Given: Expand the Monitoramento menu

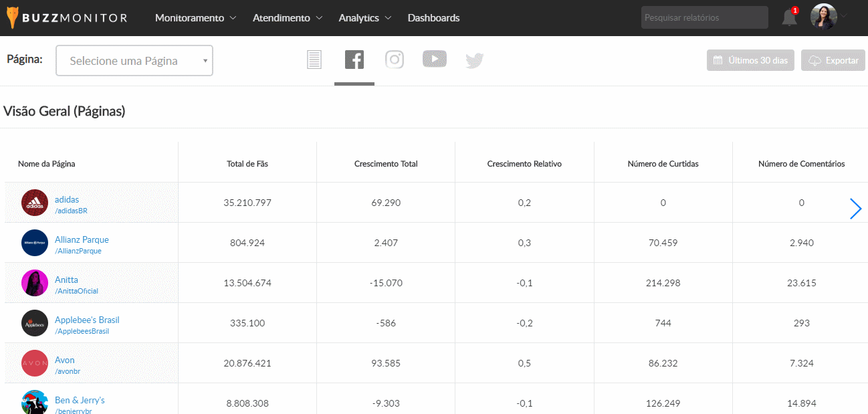Looking at the screenshot, I should point(195,18).
